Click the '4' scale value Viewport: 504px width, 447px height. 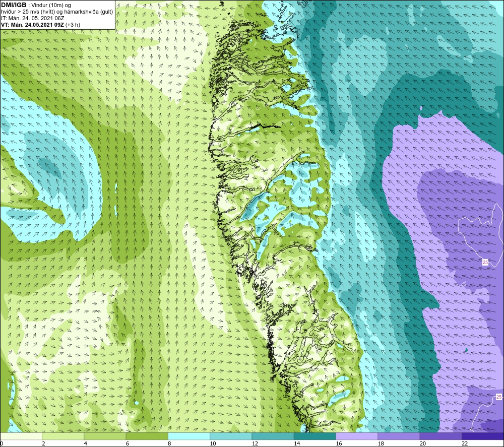click(86, 443)
